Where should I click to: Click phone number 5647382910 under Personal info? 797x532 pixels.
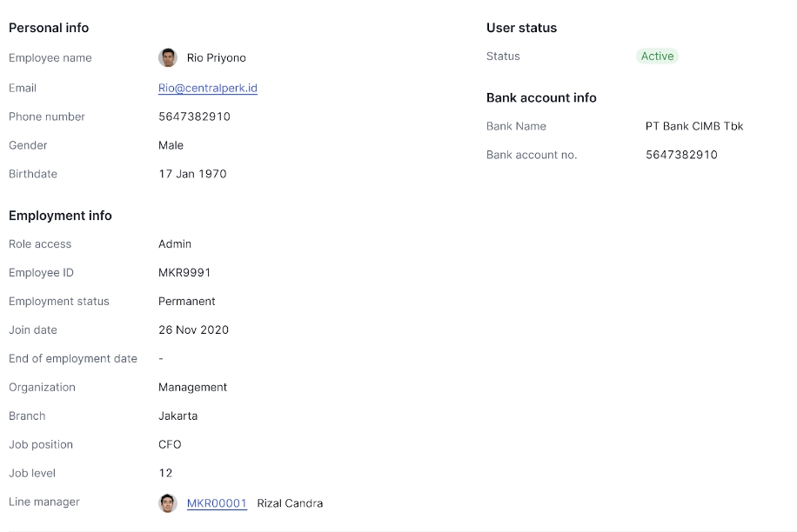[x=194, y=116]
